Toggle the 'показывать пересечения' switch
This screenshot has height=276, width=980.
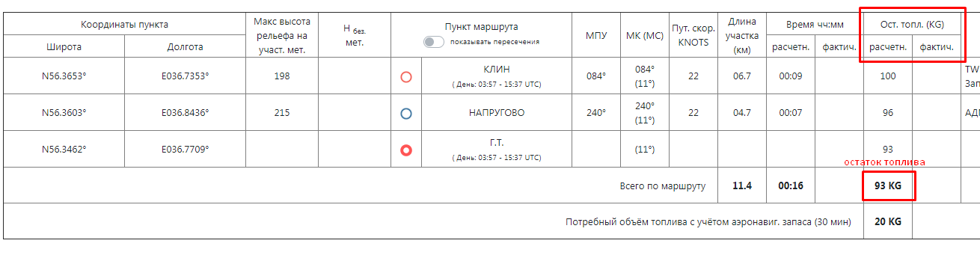434,42
